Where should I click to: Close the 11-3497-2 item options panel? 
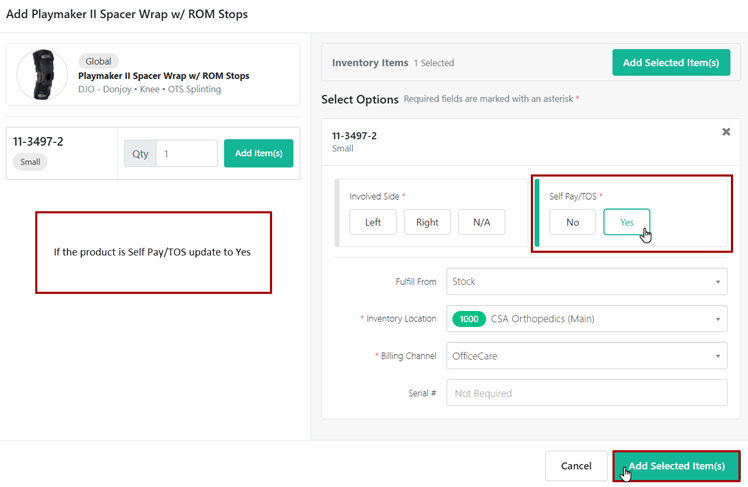coord(726,132)
